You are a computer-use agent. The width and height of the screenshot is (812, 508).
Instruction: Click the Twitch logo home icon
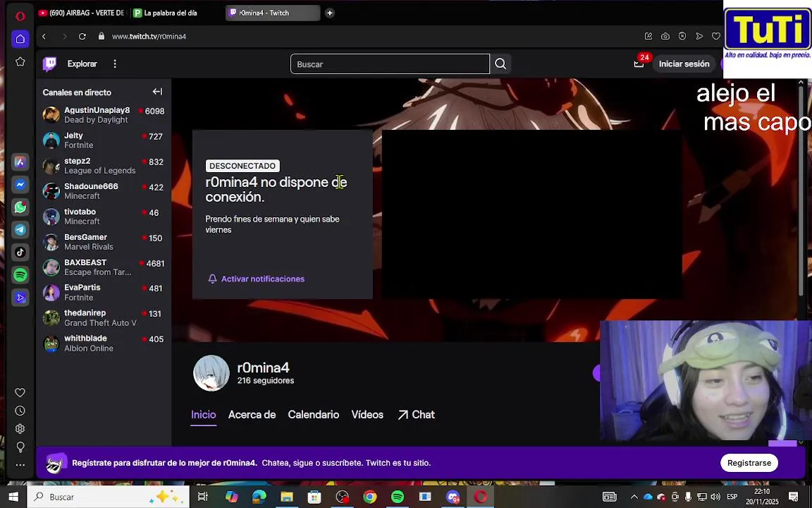pyautogui.click(x=50, y=64)
